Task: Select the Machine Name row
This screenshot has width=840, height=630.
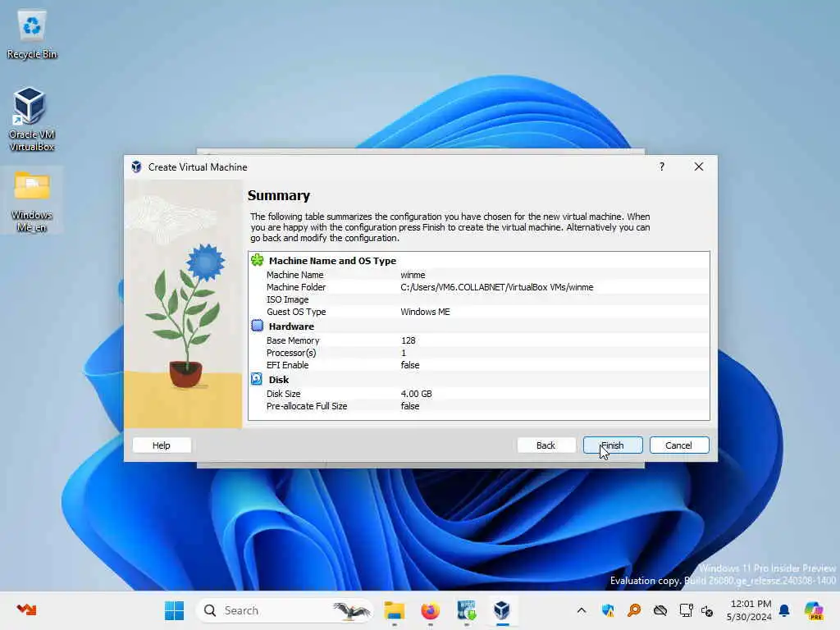Action: tap(479, 275)
